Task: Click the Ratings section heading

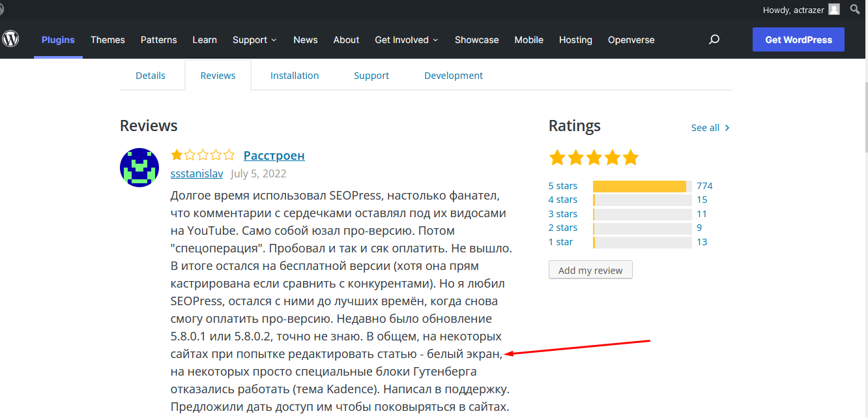Action: [x=575, y=126]
